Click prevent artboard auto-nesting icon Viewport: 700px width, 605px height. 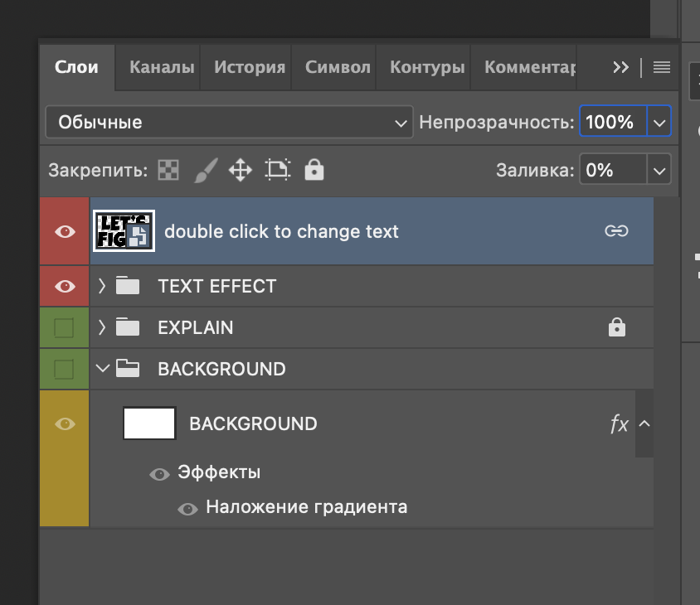pos(277,171)
